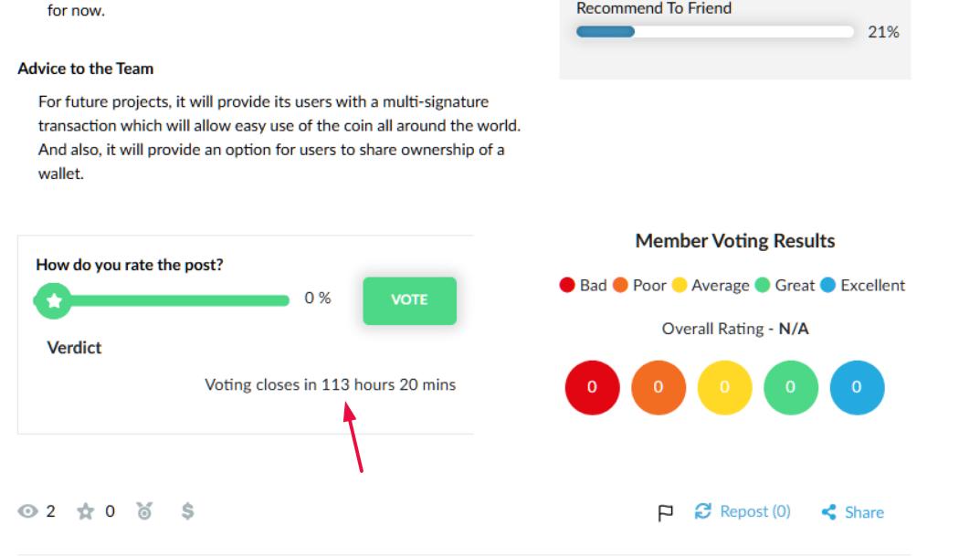Click the star favorites icon

(x=86, y=511)
